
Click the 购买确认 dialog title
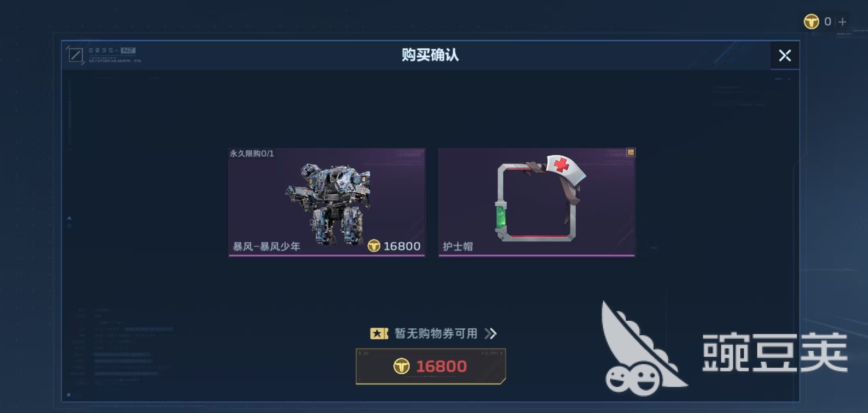(430, 55)
